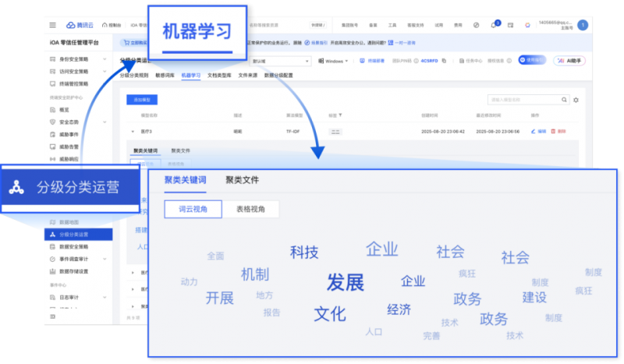Select the 词云视角 view toggle
624x364 pixels.
tap(188, 209)
